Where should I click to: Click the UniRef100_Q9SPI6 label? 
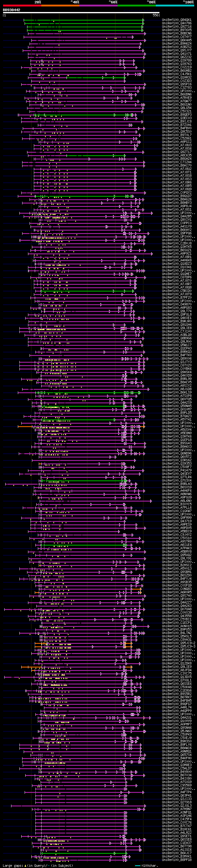coord(177,84)
